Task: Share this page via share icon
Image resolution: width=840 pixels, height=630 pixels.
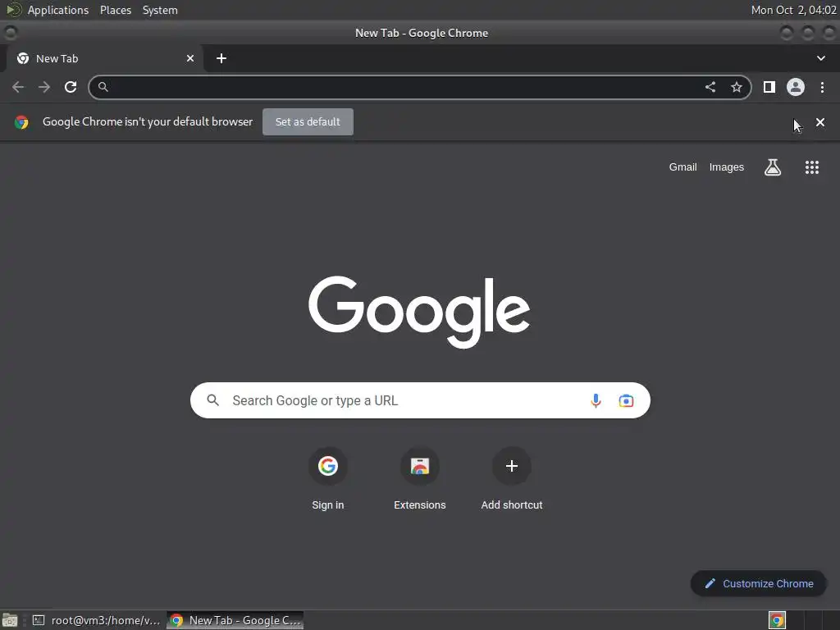Action: point(710,87)
